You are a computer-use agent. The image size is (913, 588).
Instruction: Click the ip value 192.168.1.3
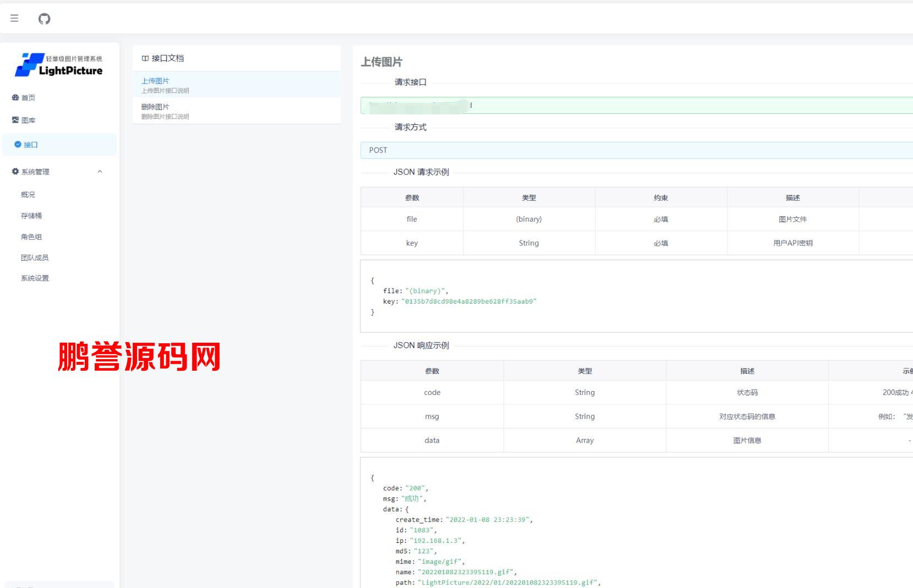(436, 541)
